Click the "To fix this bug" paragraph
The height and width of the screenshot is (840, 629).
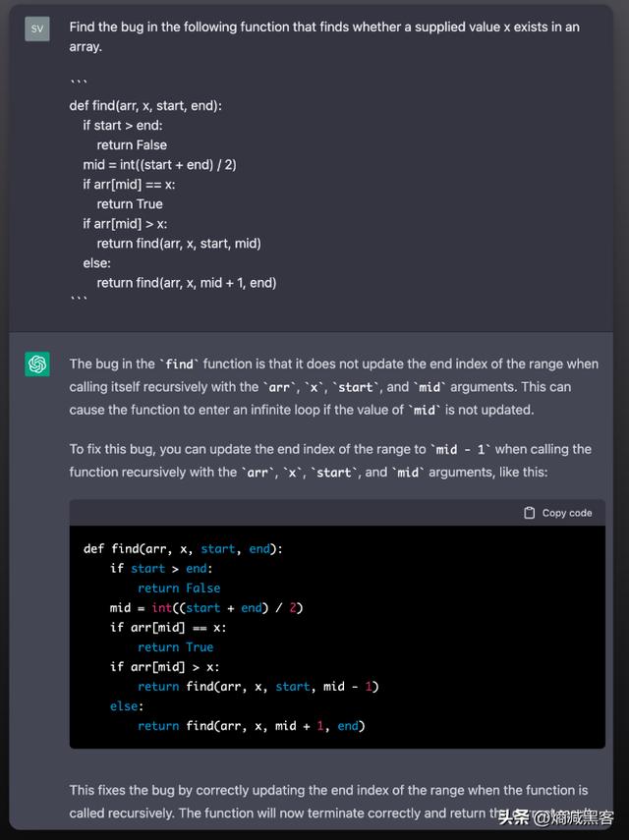[329, 460]
